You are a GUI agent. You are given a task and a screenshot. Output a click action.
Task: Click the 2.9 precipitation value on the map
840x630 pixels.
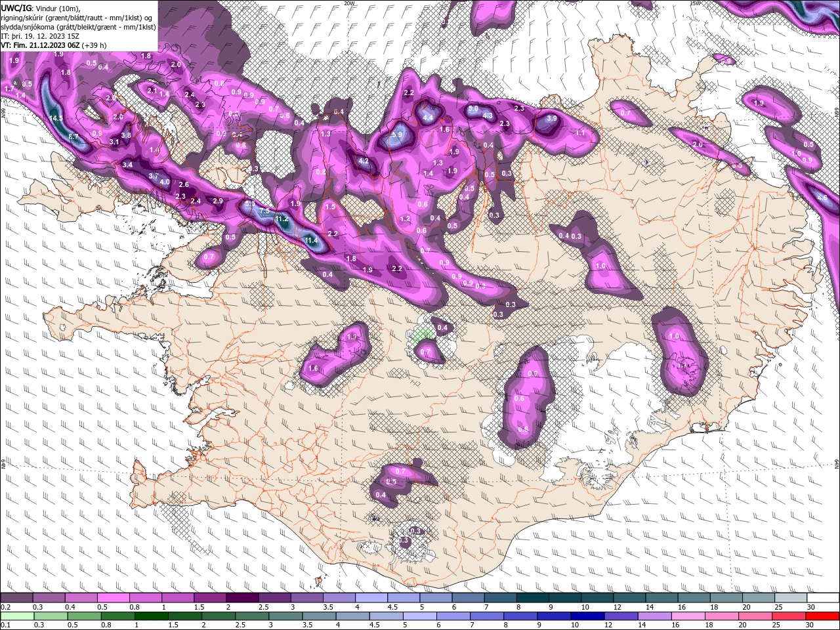coord(218,201)
